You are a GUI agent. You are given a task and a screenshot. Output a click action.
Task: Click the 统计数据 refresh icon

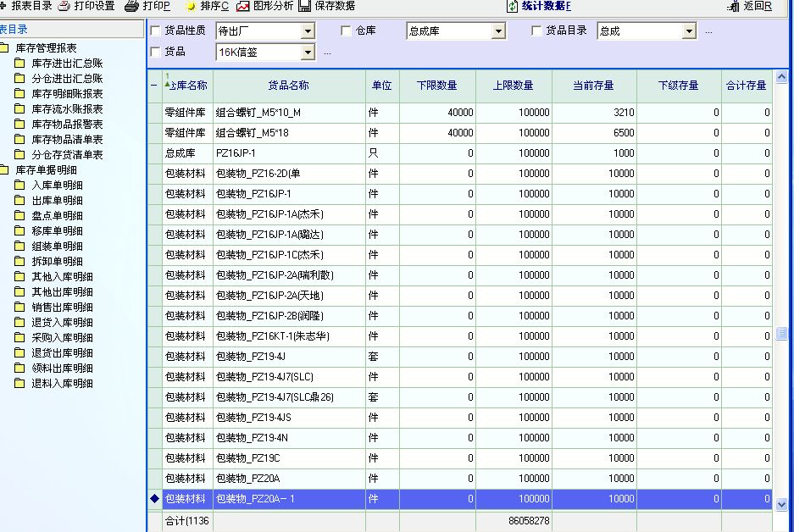pos(513,6)
